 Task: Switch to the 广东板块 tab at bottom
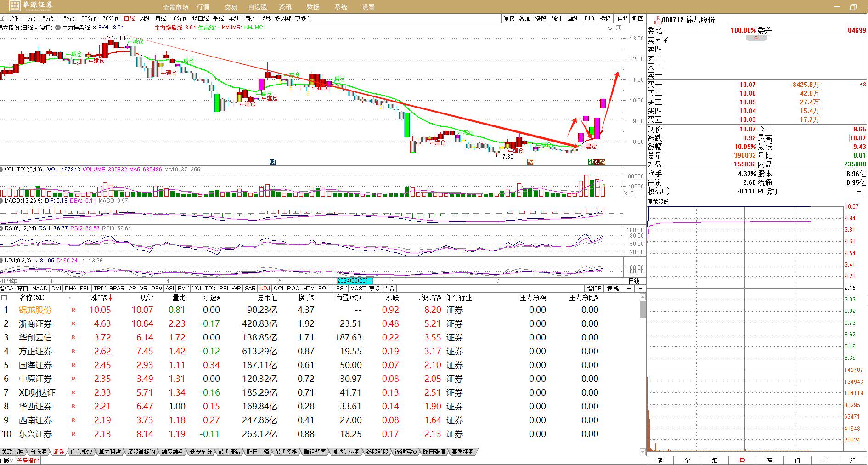(x=81, y=452)
